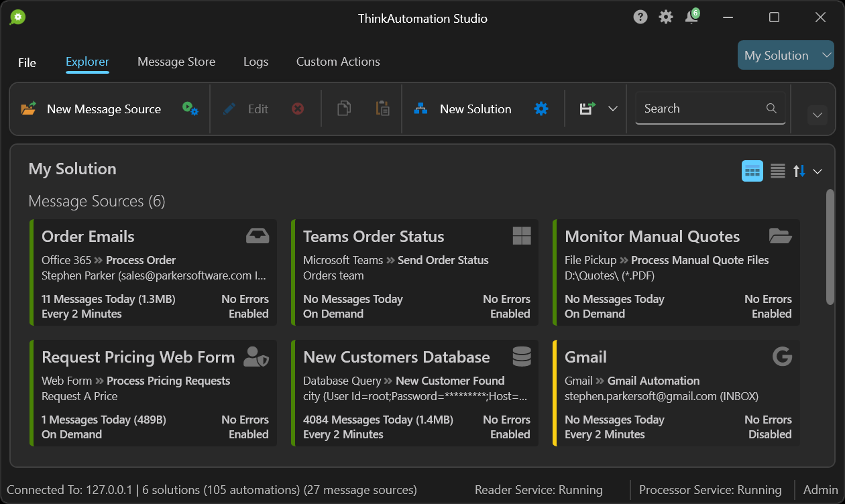Click 11 Messages Today (1.3MB) text
845x504 pixels.
click(109, 299)
